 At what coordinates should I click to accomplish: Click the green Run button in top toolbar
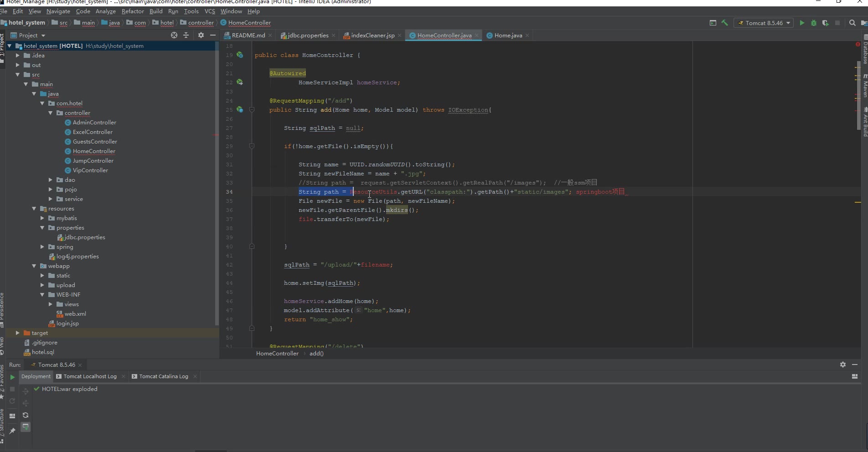coord(802,23)
